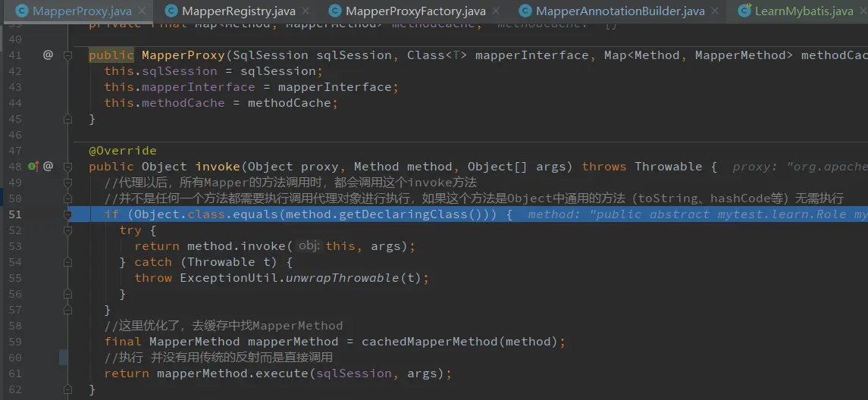
Task: Close the MapperAnnotationBuilder.java tab
Action: [x=715, y=11]
